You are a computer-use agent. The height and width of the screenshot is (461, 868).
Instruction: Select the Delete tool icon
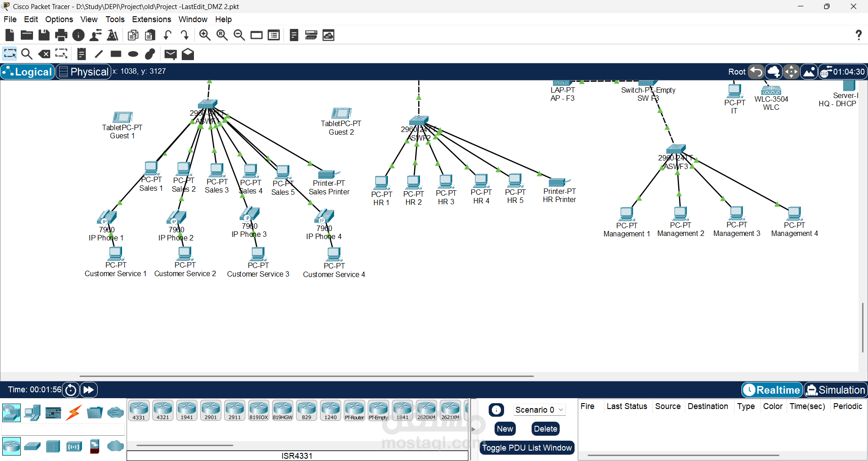click(x=44, y=54)
